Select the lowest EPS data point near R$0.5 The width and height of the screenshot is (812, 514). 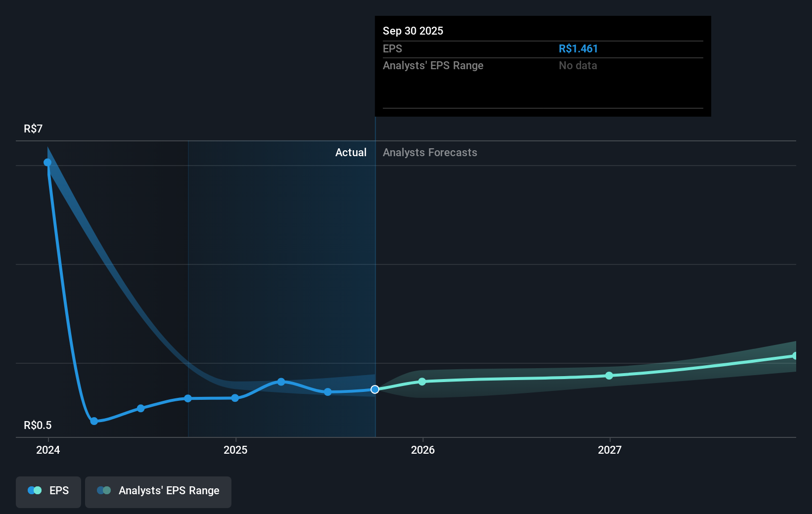pos(94,421)
